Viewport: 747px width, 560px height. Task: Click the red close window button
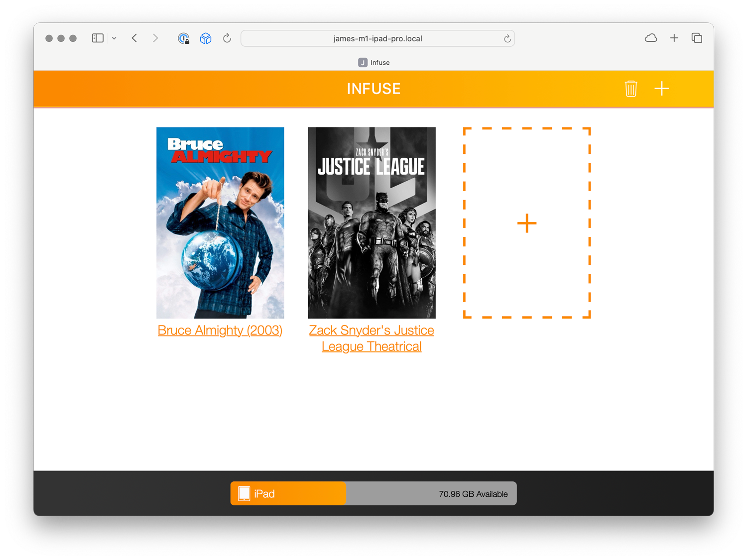click(x=49, y=38)
